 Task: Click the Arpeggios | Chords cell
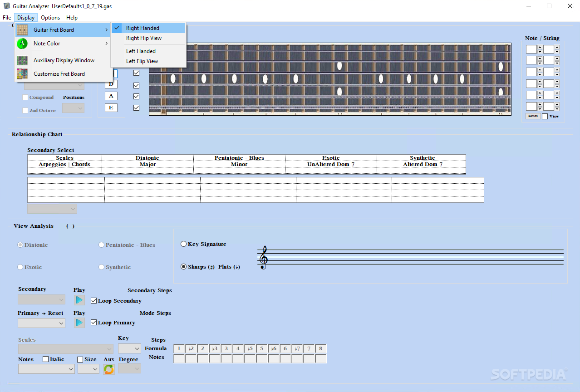64,164
